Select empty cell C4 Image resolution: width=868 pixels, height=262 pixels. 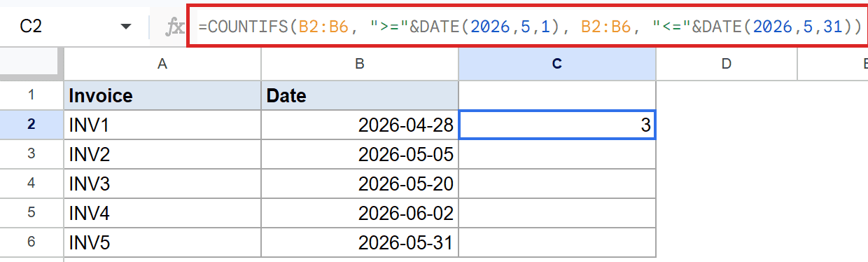tap(557, 184)
